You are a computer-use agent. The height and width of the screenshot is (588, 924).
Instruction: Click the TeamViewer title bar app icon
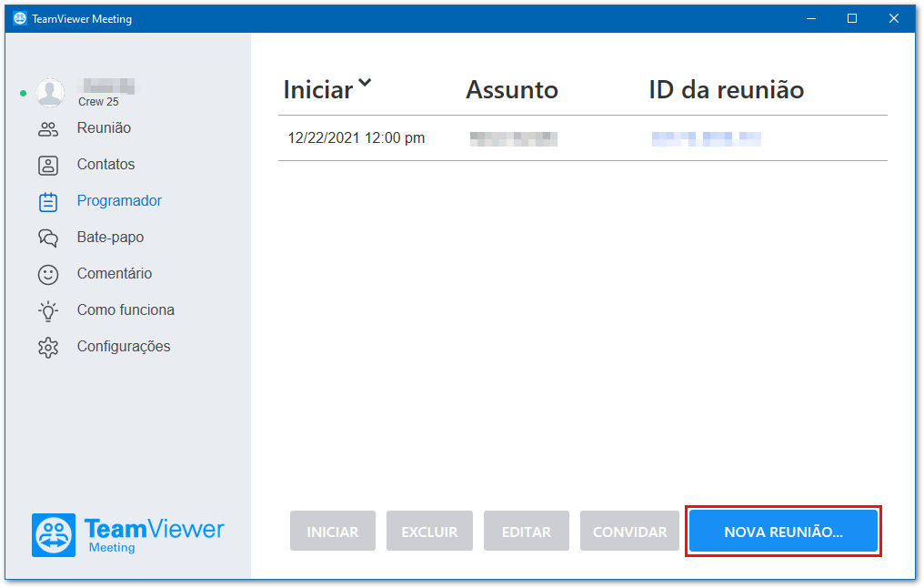point(20,18)
